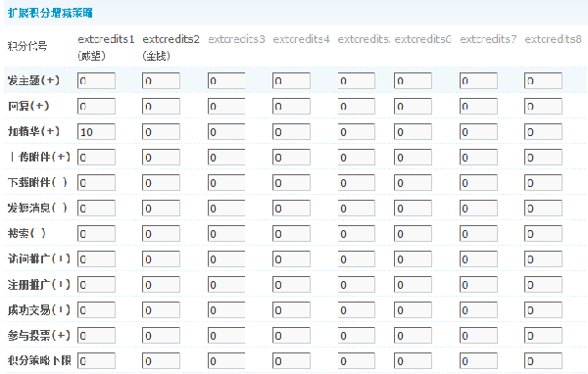588x374 pixels.
Task: Click extcredits1 field for 发主题(+) row
Action: (x=96, y=81)
